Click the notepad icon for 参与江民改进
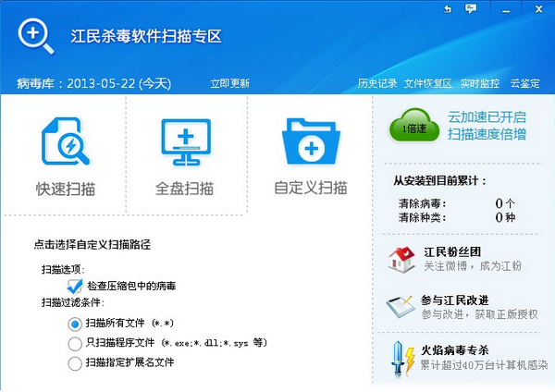Screen dimensions: 555x392 coord(401,306)
